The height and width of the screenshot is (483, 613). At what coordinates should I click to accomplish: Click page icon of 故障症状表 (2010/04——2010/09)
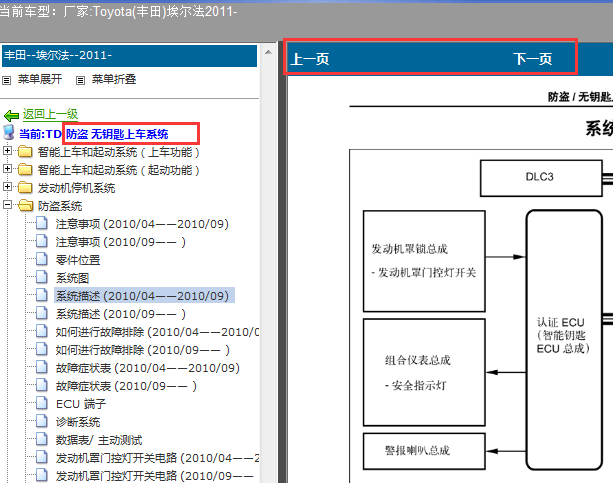tap(42, 367)
